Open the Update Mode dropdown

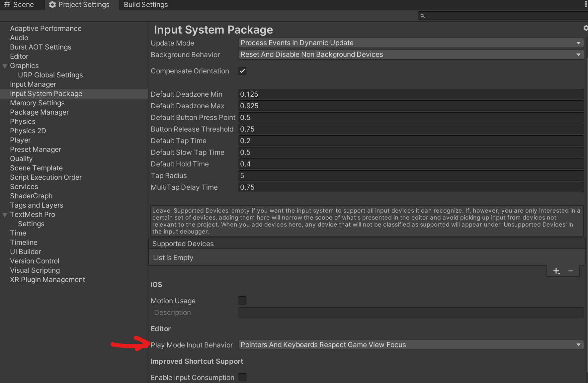(x=411, y=43)
